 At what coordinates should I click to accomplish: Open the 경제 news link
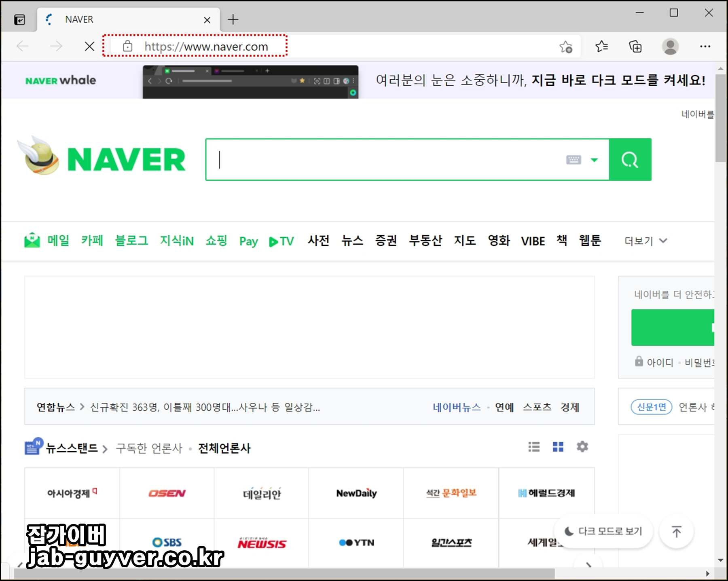[570, 407]
